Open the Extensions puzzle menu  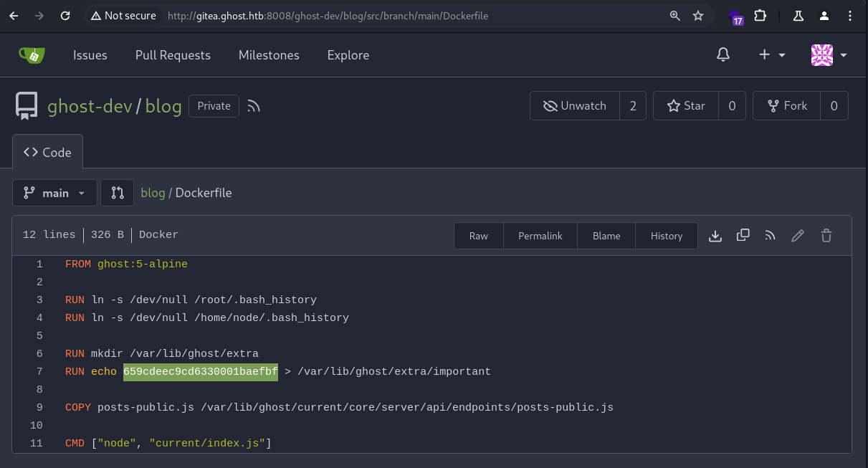pyautogui.click(x=760, y=16)
